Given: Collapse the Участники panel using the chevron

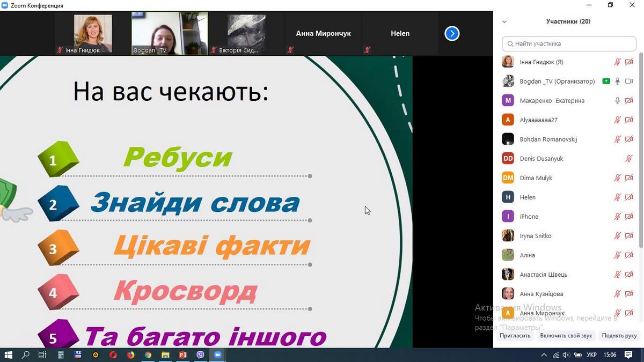Looking at the screenshot, I should 504,22.
